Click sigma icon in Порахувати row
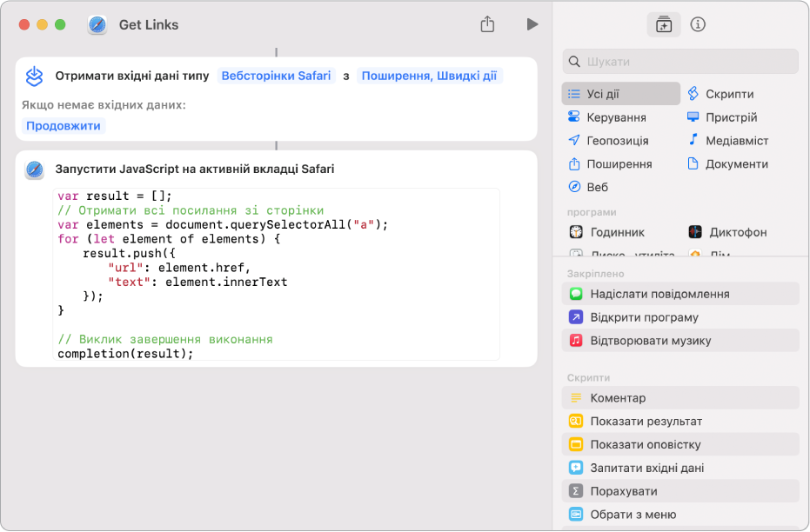The width and height of the screenshot is (810, 532). [x=575, y=491]
